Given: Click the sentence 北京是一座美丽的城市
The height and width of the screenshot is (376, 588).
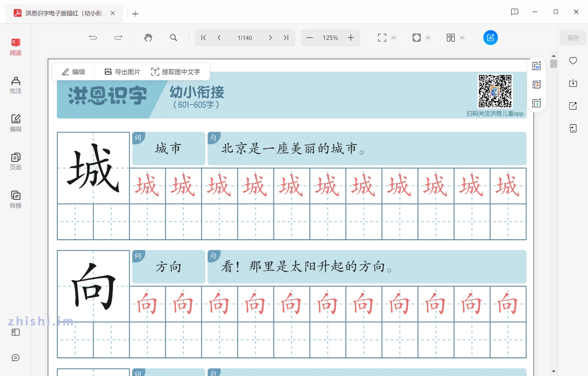Looking at the screenshot, I should (x=293, y=148).
